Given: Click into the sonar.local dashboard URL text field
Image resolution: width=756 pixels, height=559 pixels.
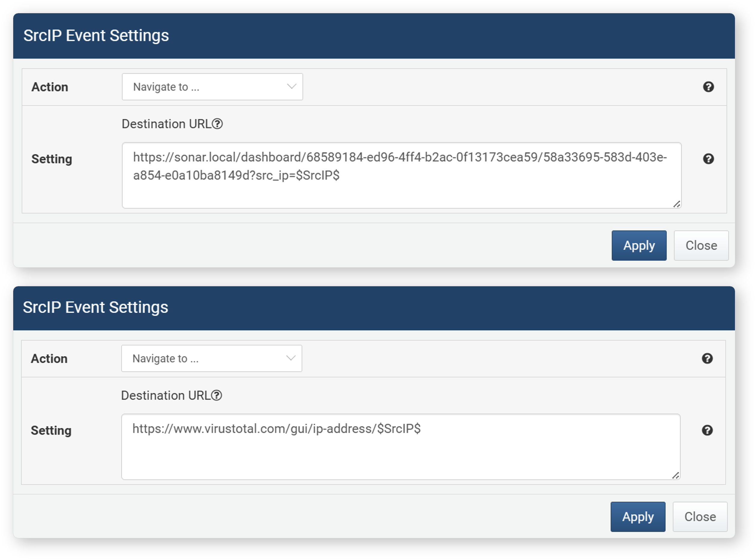Looking at the screenshot, I should [402, 175].
